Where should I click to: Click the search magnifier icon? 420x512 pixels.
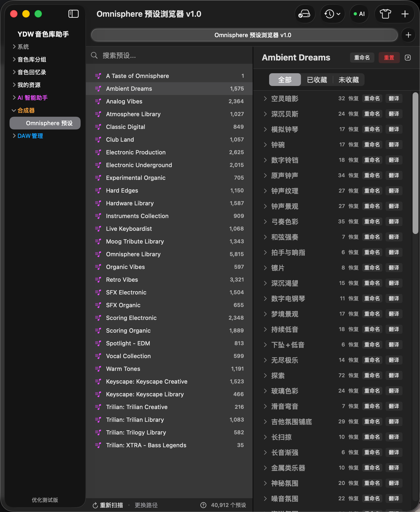pos(94,55)
